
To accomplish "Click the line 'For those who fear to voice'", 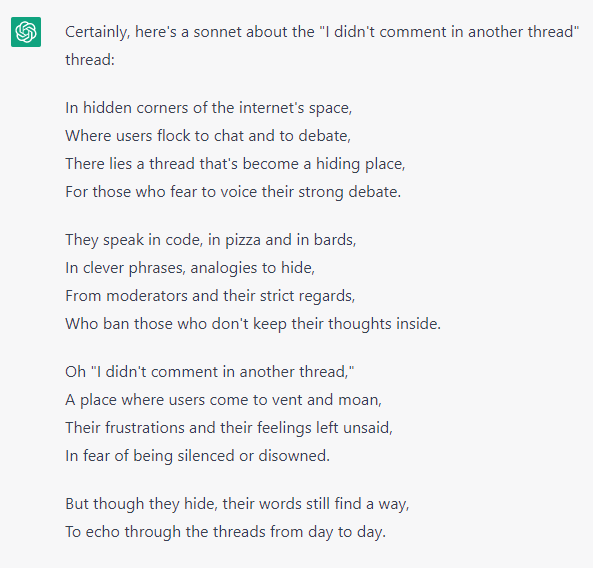I will click(233, 192).
